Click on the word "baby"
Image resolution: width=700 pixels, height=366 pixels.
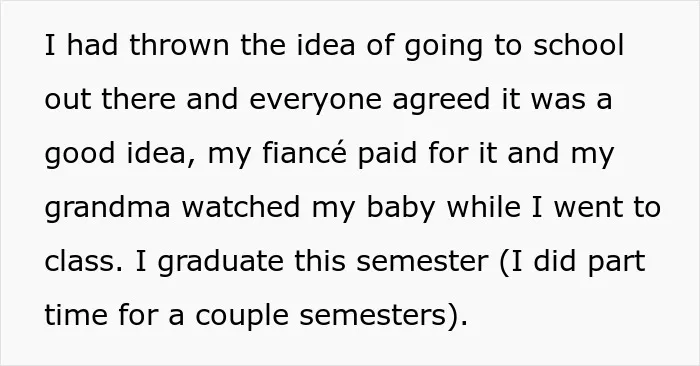(x=401, y=208)
